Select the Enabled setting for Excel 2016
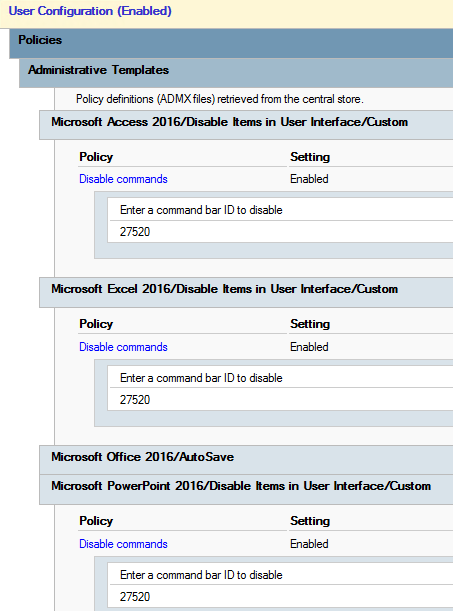Viewport: 453px width, 611px height. tap(309, 347)
